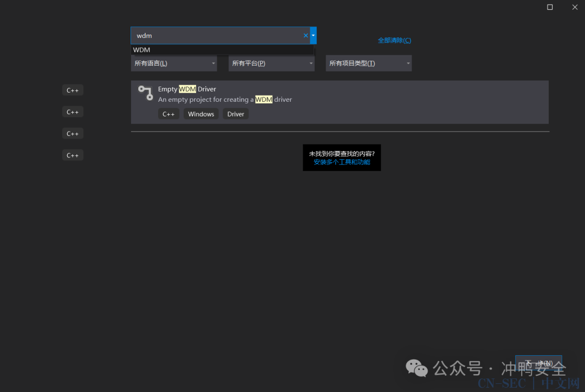Select the Empty WDM Driver template
The image size is (585, 392).
[340, 102]
